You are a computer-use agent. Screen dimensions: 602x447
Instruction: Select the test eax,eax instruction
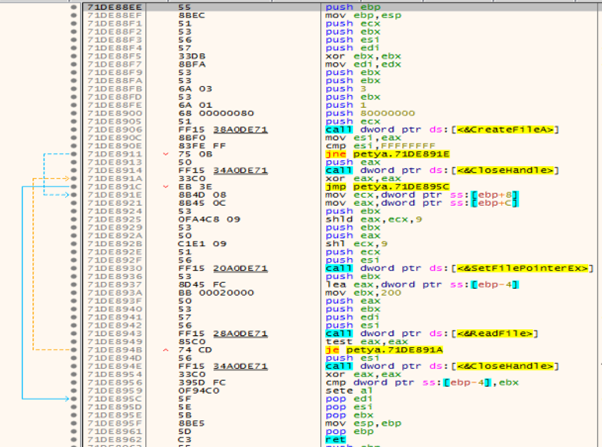coord(363,341)
